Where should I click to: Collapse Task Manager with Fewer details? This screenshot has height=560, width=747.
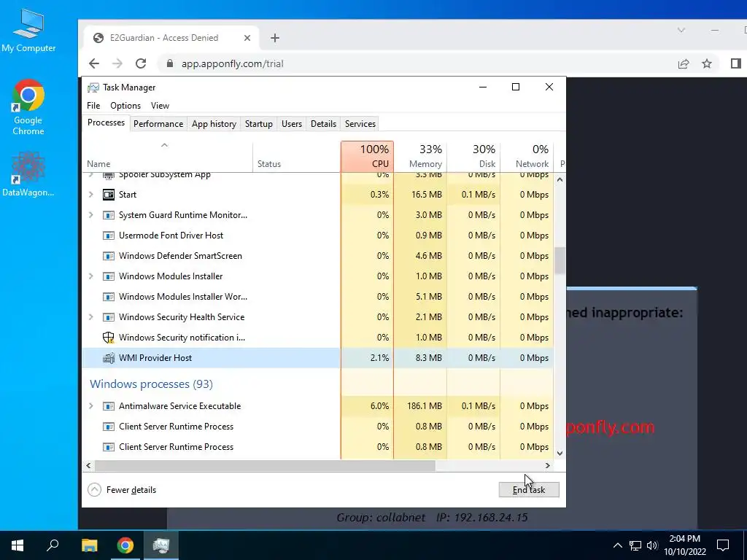tap(123, 489)
